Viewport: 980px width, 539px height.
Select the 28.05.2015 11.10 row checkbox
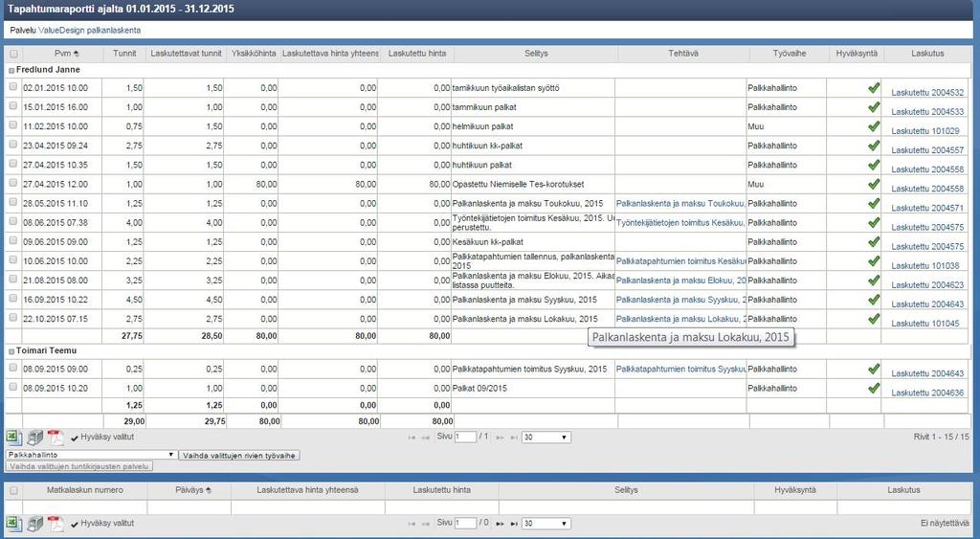point(13,201)
